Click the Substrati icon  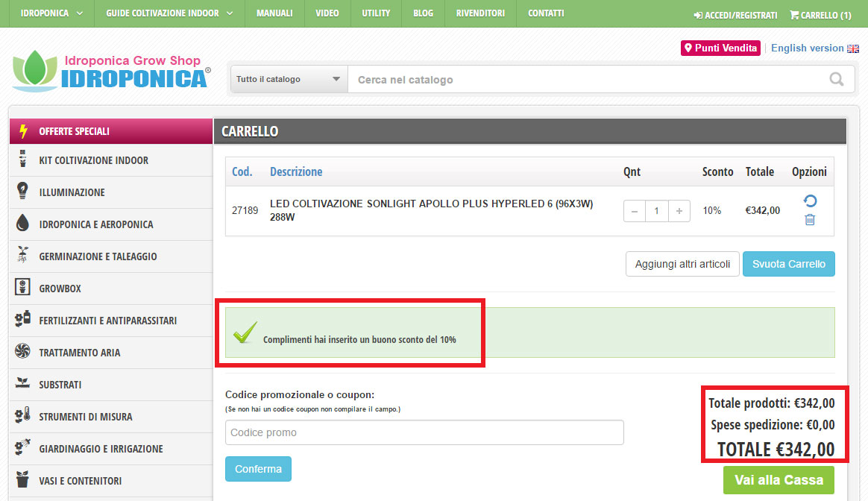[x=22, y=383]
